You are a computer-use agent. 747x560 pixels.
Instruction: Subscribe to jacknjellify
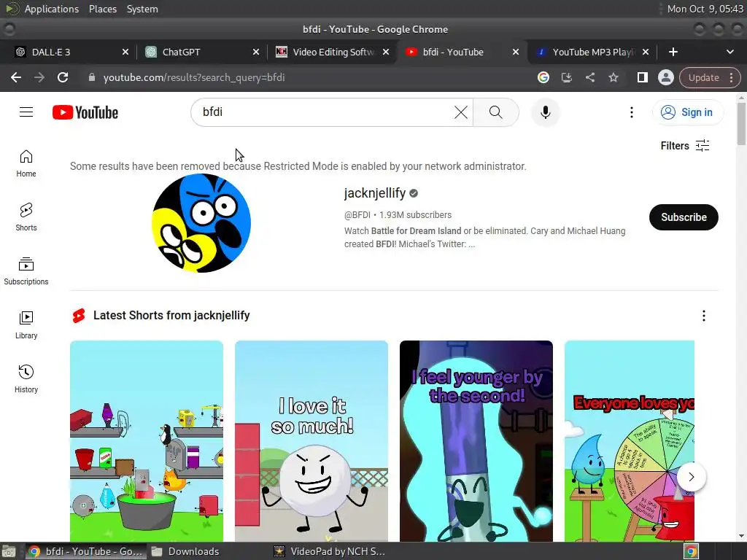coord(684,217)
